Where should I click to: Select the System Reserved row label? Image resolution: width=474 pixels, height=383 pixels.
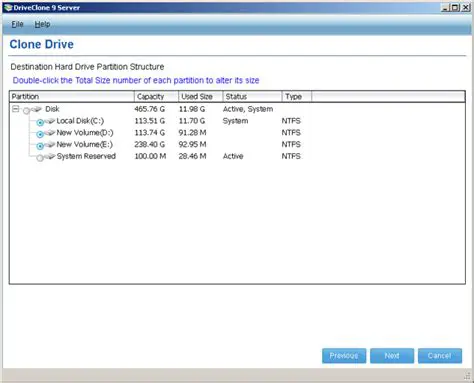[x=86, y=156]
